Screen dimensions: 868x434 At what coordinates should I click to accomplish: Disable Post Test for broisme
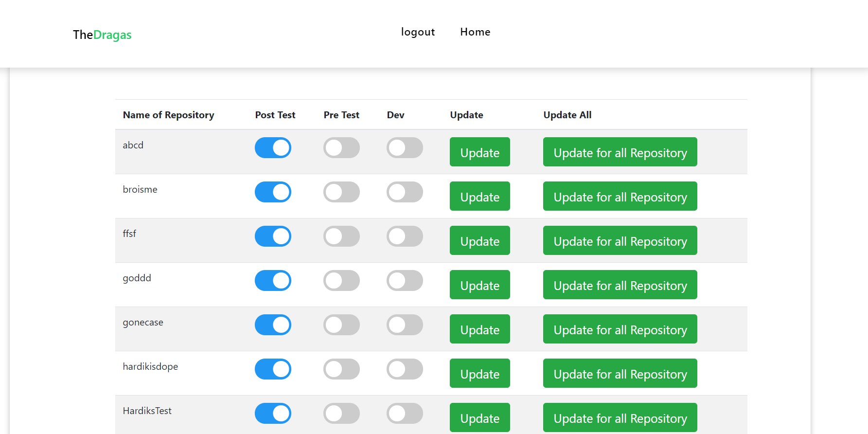273,192
